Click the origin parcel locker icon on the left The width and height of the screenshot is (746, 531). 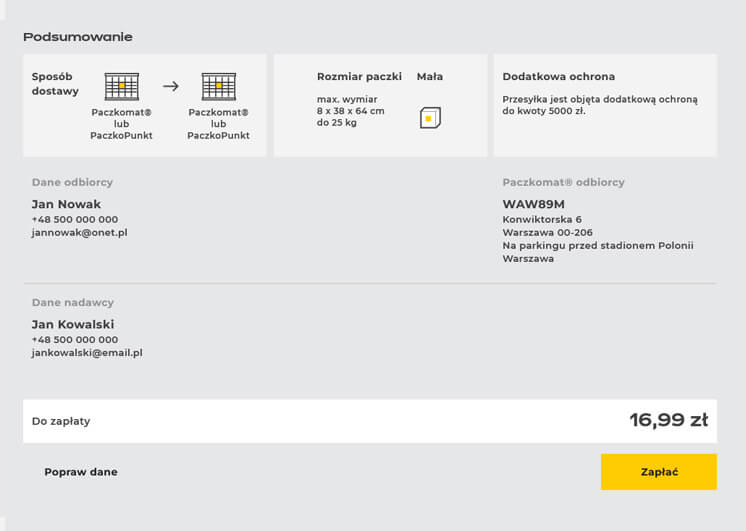tap(121, 87)
